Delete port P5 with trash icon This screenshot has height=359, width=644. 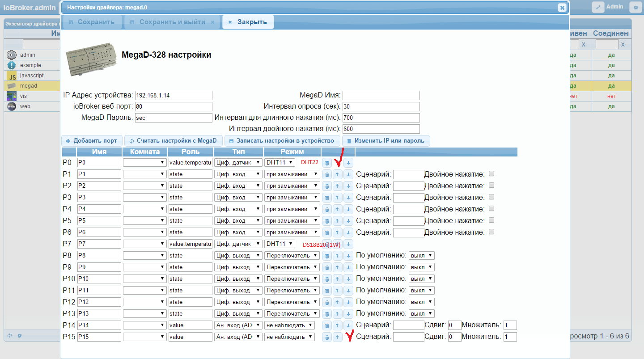click(x=327, y=220)
